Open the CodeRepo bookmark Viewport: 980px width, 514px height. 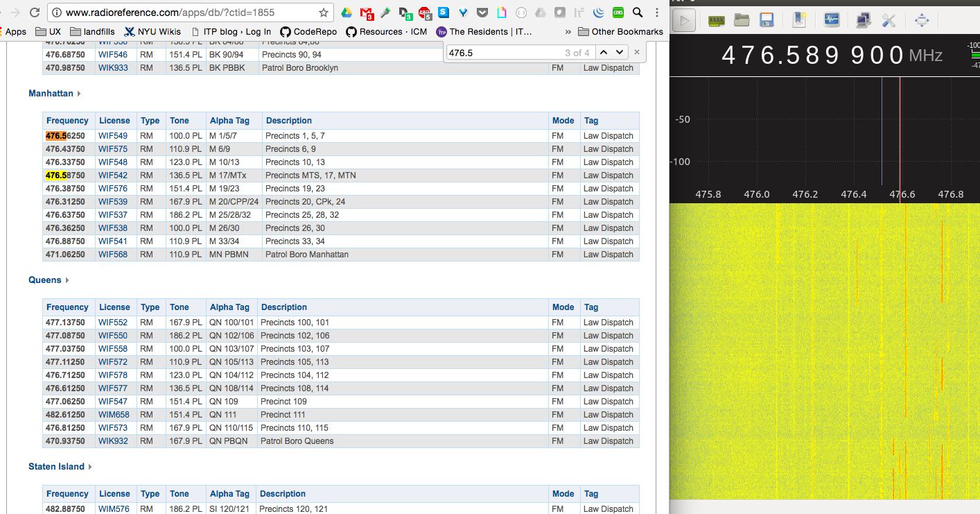308,31
